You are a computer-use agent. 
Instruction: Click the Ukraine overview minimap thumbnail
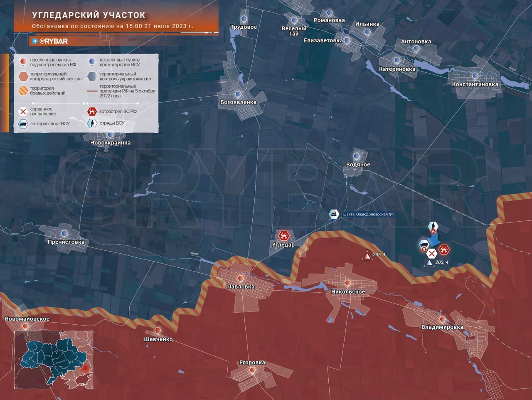(x=54, y=359)
